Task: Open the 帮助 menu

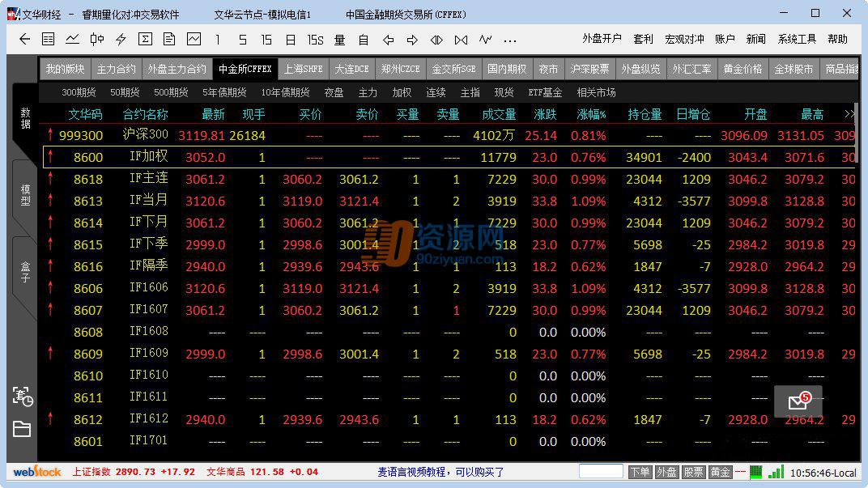Action: (x=837, y=39)
